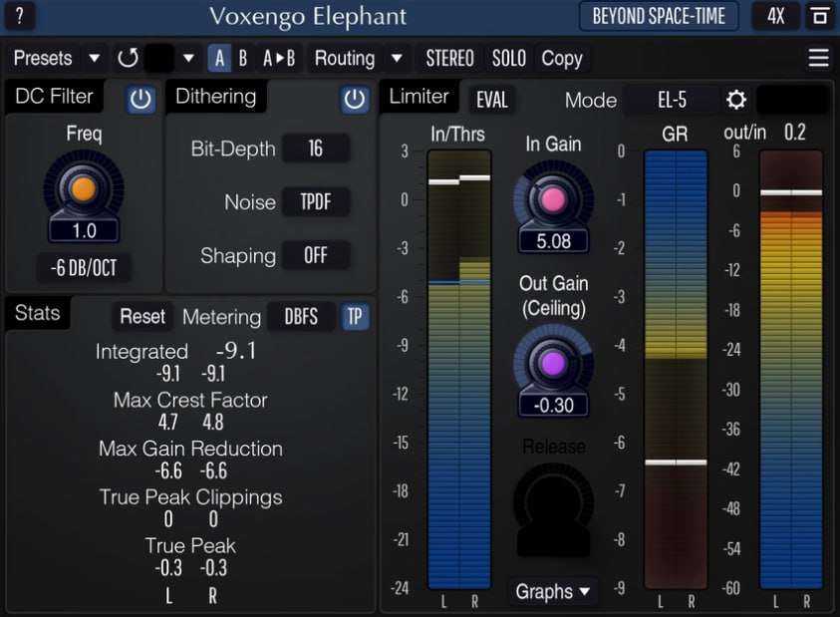Click the Bit-Depth 16 value field
The image size is (840, 617).
coord(315,149)
